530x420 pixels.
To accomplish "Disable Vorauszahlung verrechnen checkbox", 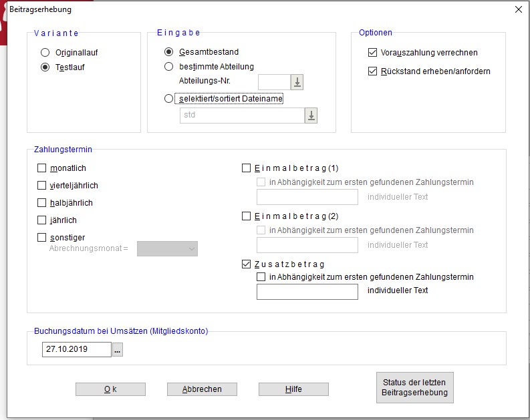I will coord(373,52).
